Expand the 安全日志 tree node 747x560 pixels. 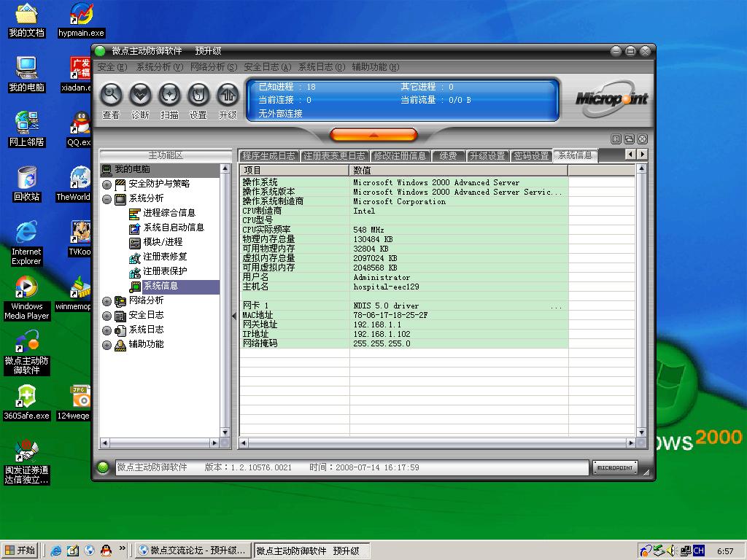(x=107, y=316)
